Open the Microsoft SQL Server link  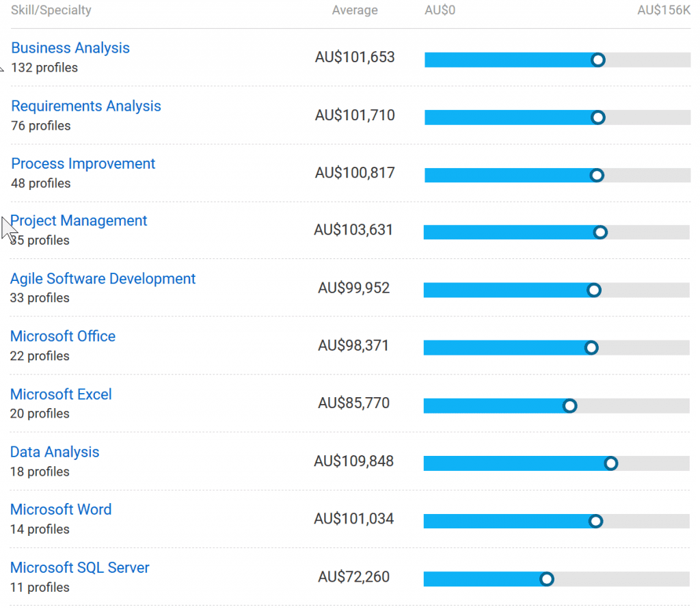tap(80, 567)
